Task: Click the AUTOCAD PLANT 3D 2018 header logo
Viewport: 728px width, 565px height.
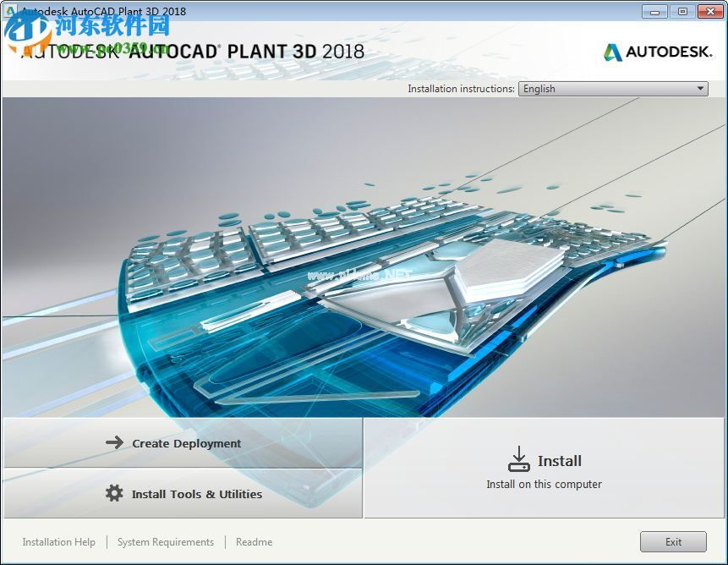Action: point(194,52)
